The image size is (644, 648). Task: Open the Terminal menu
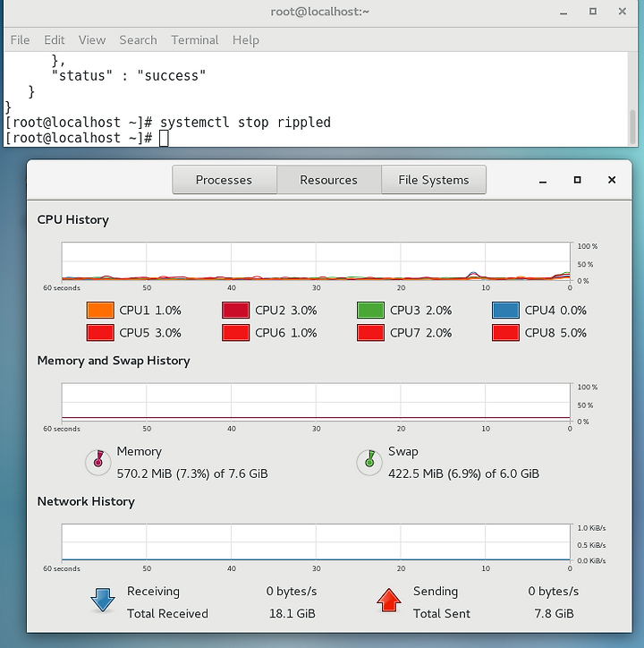[x=195, y=40]
